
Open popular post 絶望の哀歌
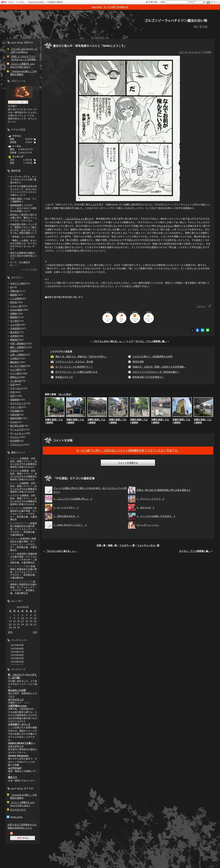[x=138, y=362]
